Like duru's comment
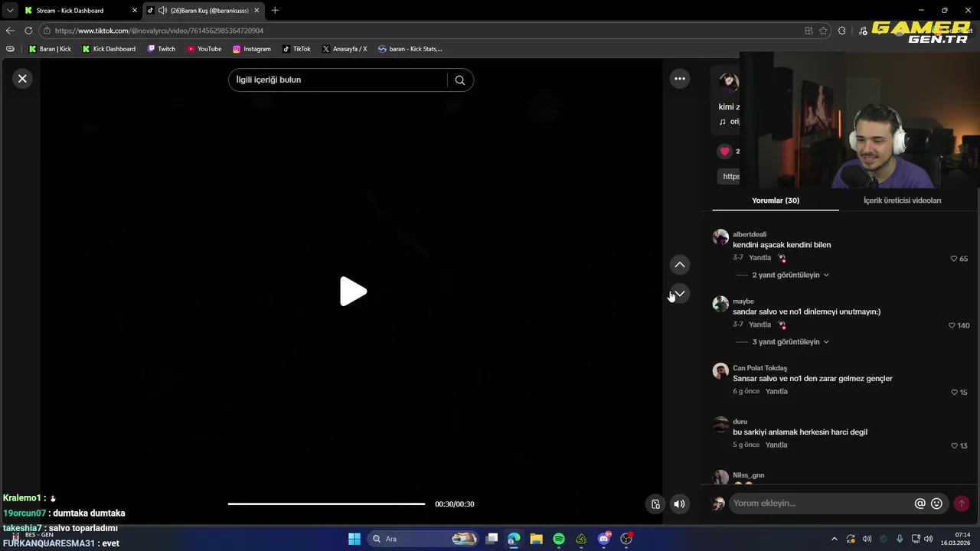980x551 pixels. 954,445
